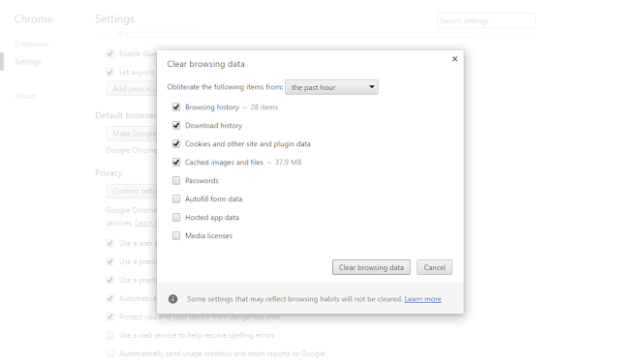
Task: Uncheck Download history checkbox
Action: pyautogui.click(x=176, y=126)
